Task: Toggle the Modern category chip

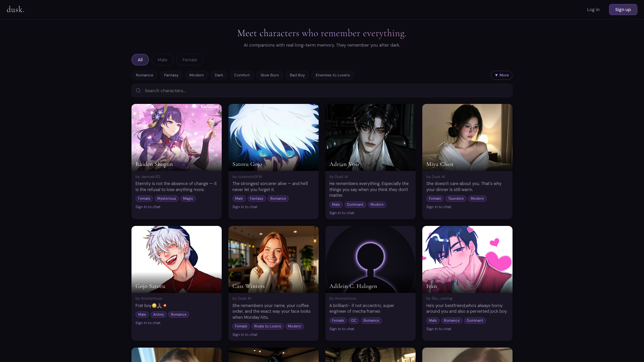Action: click(197, 75)
